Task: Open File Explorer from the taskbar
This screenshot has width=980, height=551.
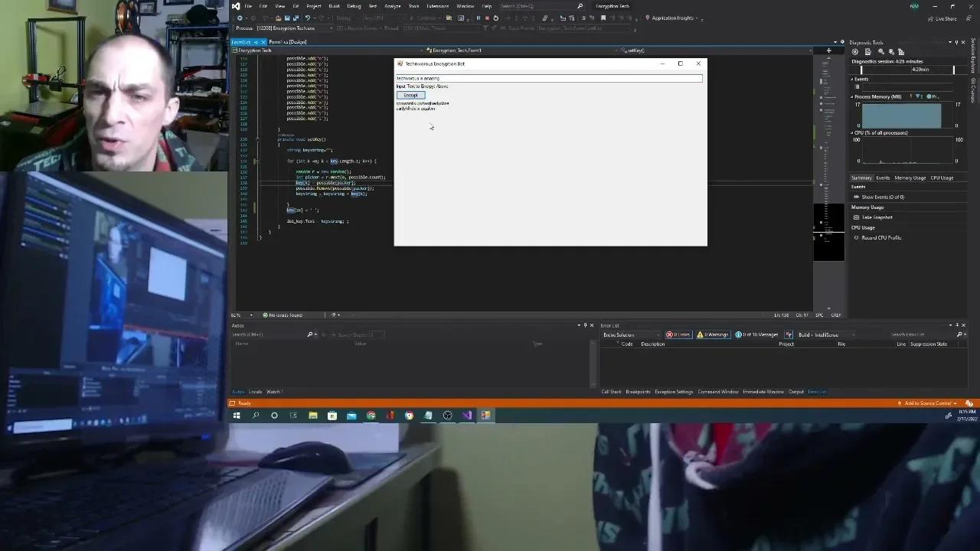Action: tap(313, 416)
